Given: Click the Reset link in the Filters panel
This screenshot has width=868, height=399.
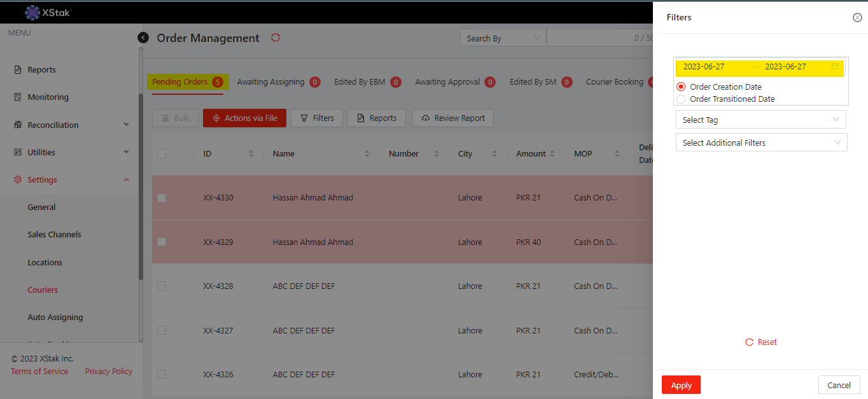Looking at the screenshot, I should 761,342.
